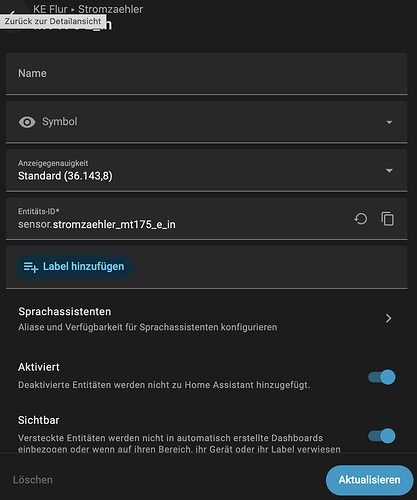Open Sprachassistenten via the right chevron
This screenshot has width=417, height=500.
[388, 318]
